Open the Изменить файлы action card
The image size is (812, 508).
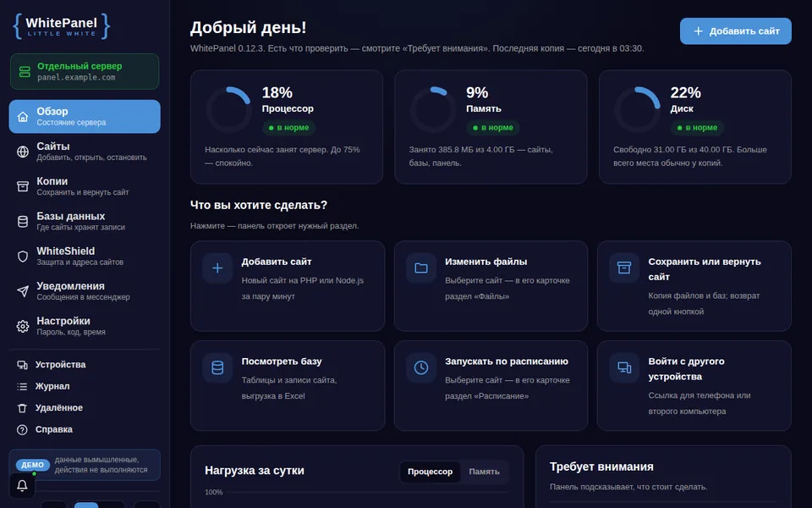coord(491,286)
